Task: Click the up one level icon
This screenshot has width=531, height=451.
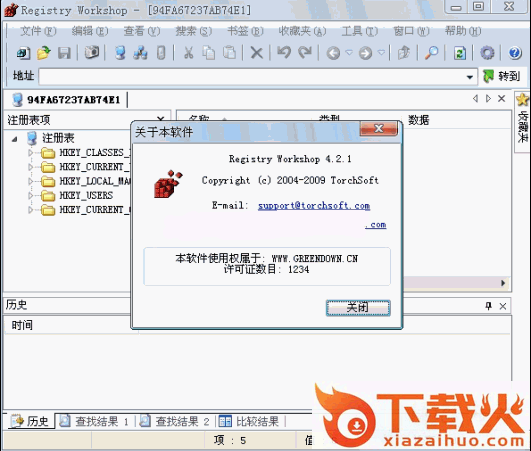Action: click(404, 53)
